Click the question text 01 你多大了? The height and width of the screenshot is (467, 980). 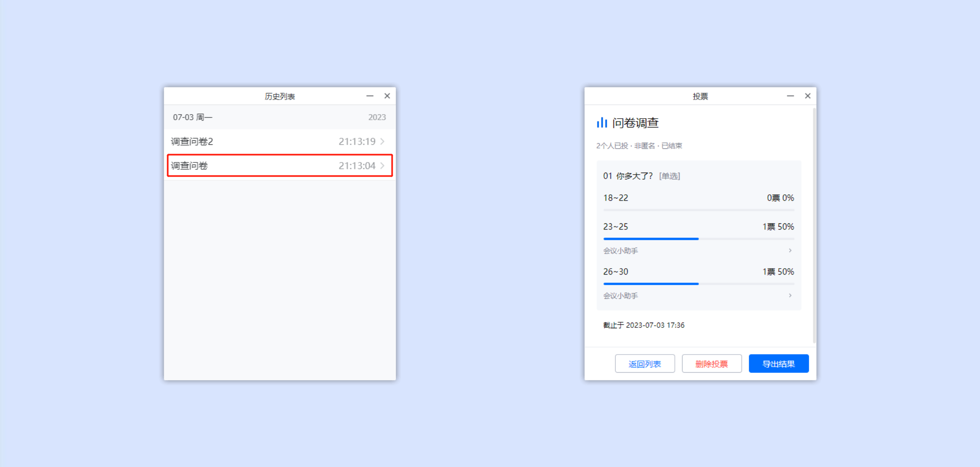click(628, 176)
